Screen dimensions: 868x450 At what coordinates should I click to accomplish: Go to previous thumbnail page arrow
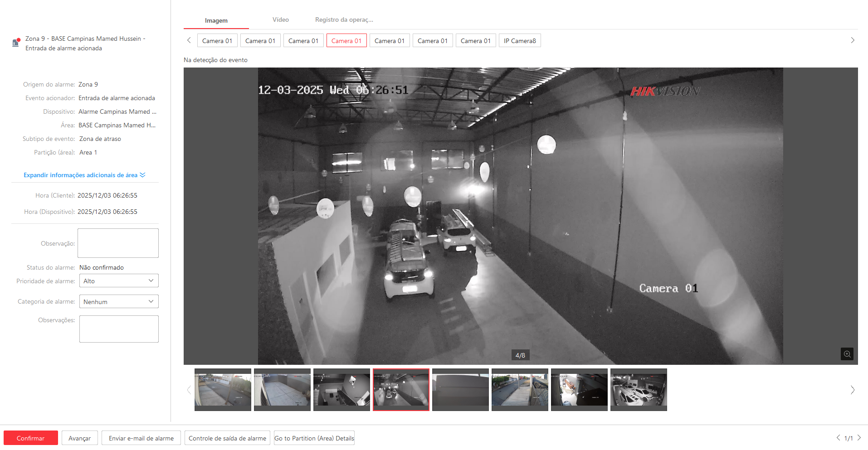(189, 390)
